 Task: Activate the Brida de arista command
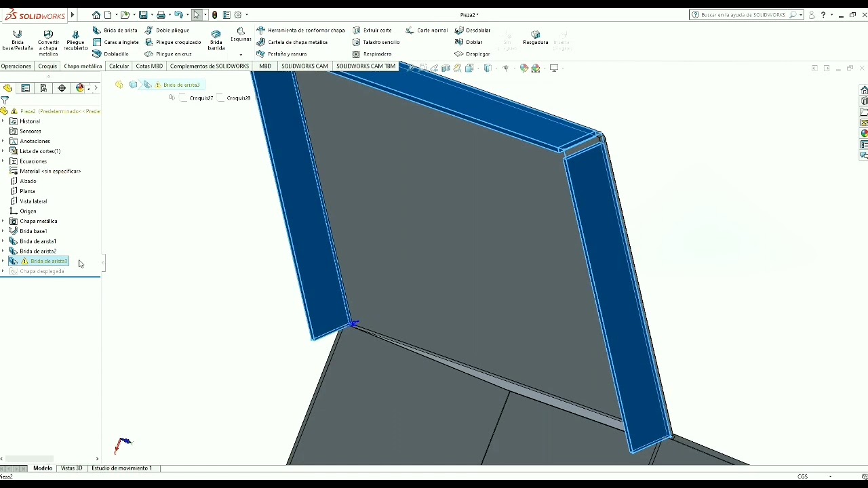115,30
